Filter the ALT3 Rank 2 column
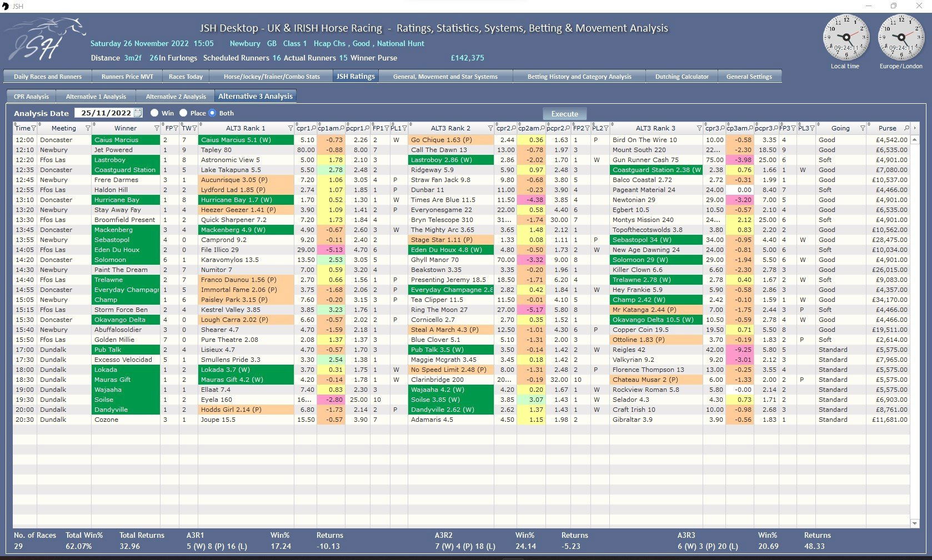Viewport: 932px width, 560px height. tap(490, 128)
